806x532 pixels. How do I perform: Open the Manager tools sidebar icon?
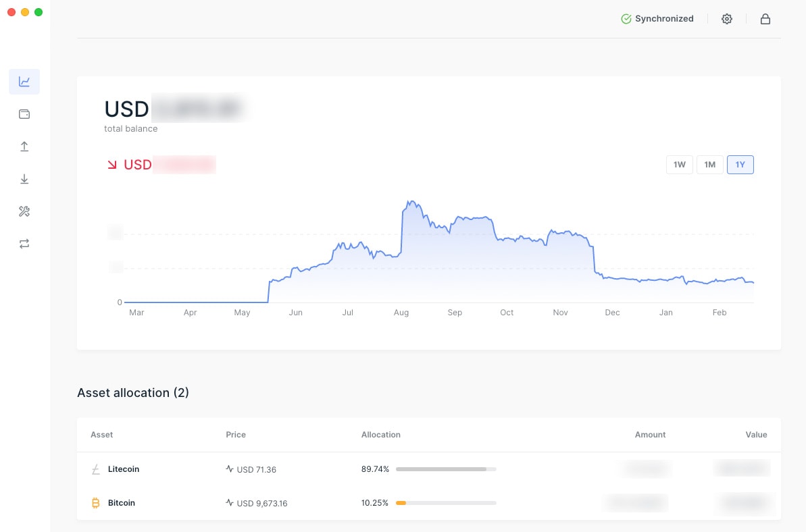click(x=24, y=211)
